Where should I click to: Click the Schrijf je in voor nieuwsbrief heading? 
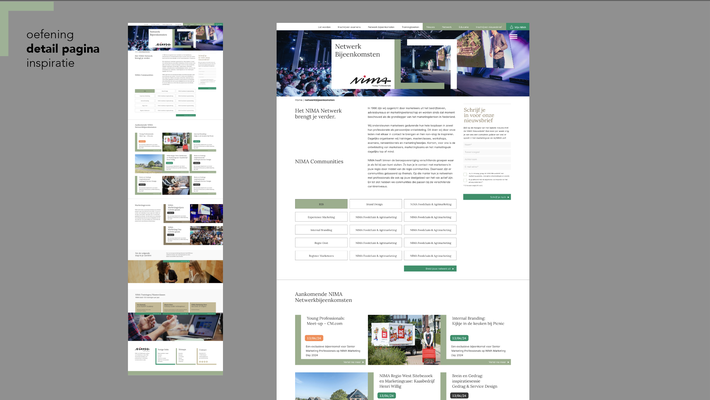click(478, 115)
